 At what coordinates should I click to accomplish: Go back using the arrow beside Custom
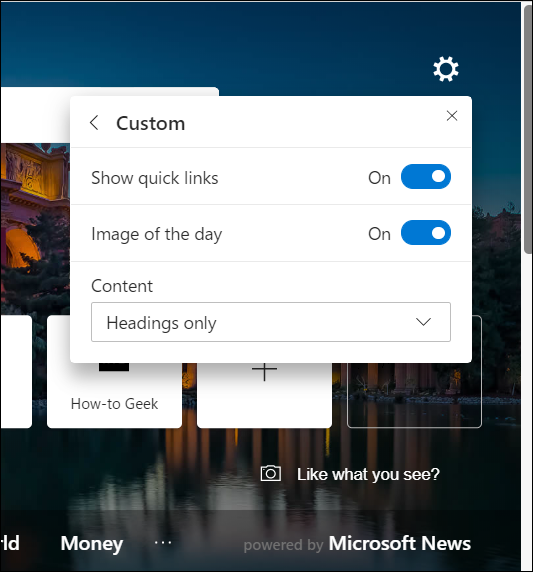(94, 123)
